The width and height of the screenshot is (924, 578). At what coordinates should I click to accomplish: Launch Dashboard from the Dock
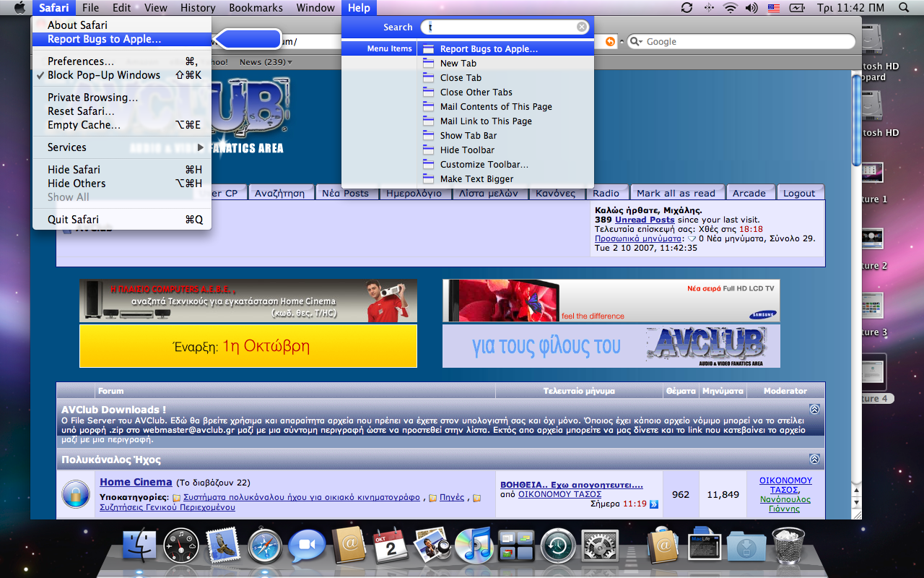(181, 547)
